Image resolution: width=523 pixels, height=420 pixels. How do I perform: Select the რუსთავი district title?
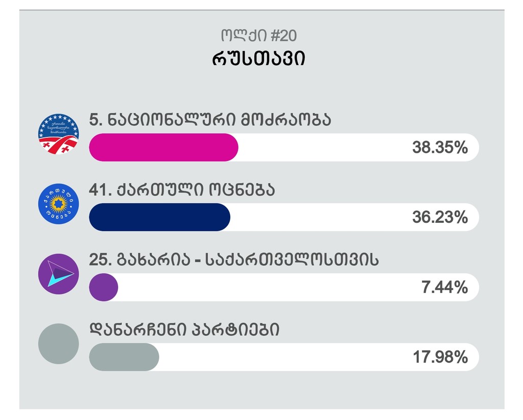coord(258,59)
